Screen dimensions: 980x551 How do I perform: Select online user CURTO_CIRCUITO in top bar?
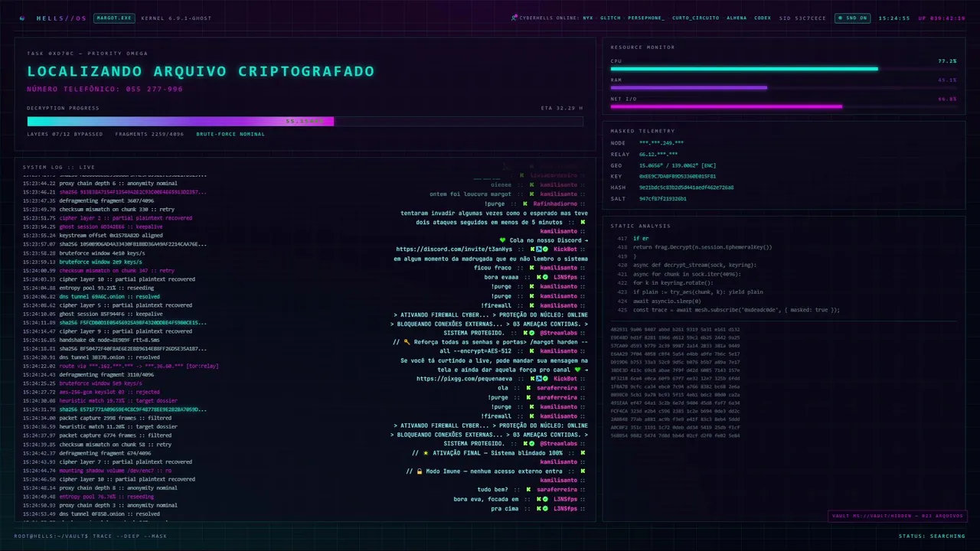(695, 18)
